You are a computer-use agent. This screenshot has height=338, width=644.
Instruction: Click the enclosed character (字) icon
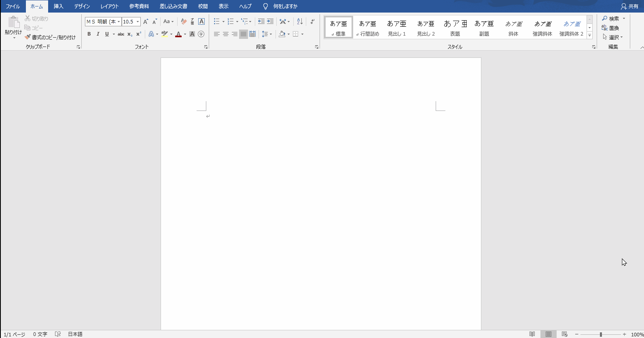coord(201,34)
